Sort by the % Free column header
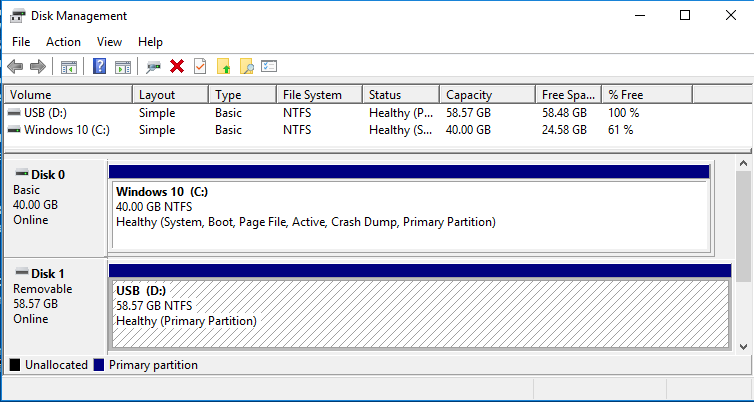The height and width of the screenshot is (402, 754). pos(647,95)
